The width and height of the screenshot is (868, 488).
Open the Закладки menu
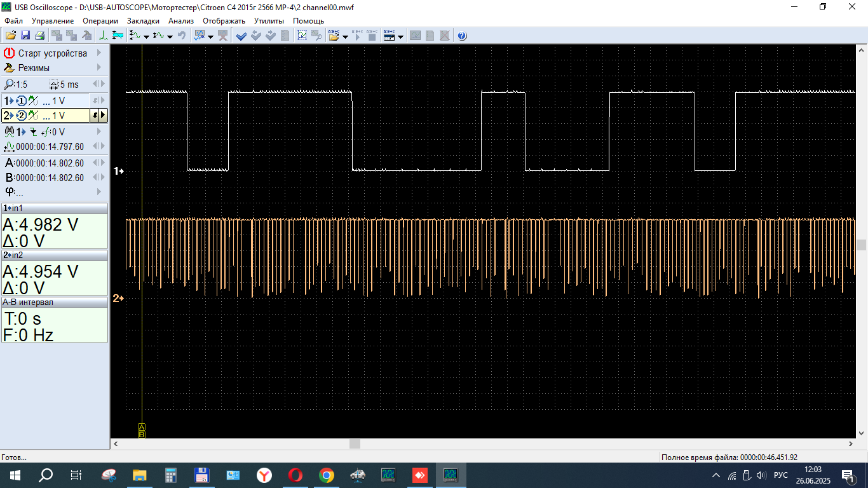143,20
